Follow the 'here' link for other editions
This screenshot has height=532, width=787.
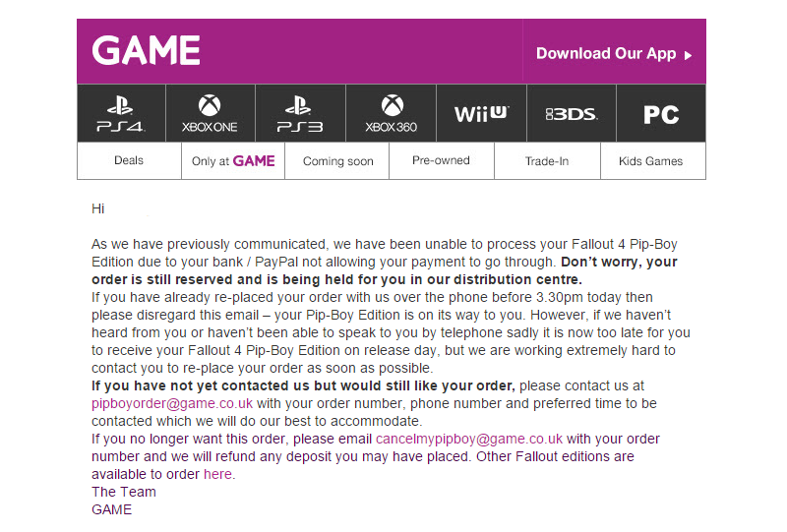217,474
